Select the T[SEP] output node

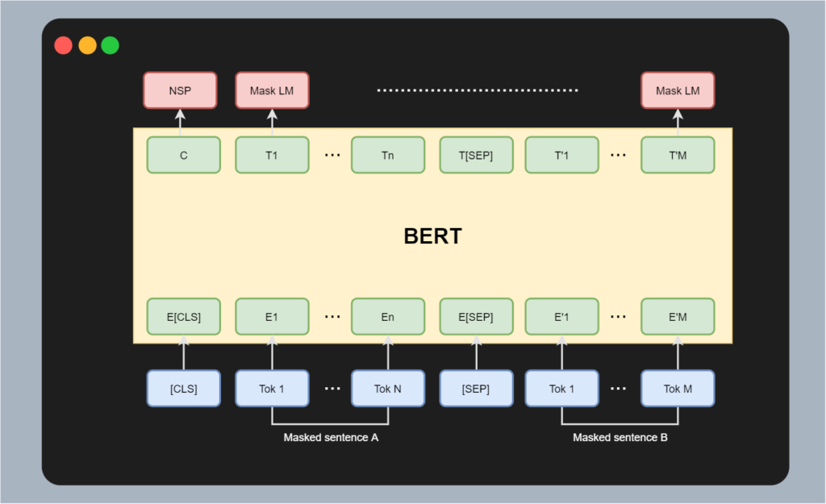point(476,155)
